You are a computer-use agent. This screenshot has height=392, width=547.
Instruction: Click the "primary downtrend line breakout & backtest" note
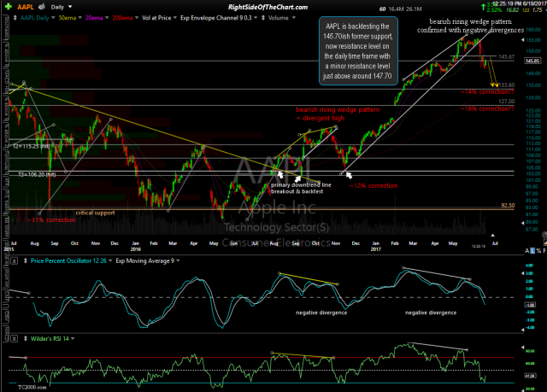[x=301, y=188]
